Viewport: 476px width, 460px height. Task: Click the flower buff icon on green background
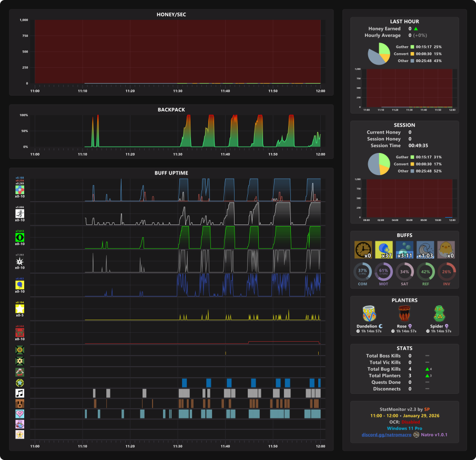pos(20,361)
